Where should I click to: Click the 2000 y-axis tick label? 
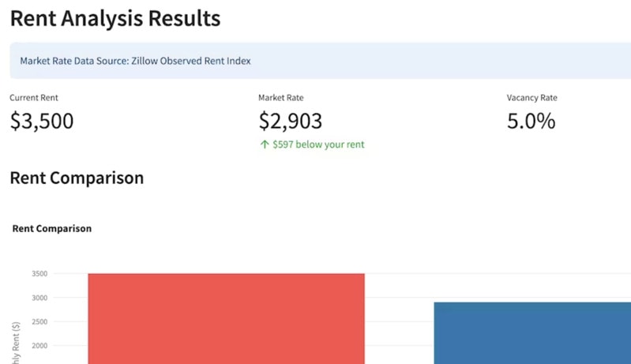point(39,345)
